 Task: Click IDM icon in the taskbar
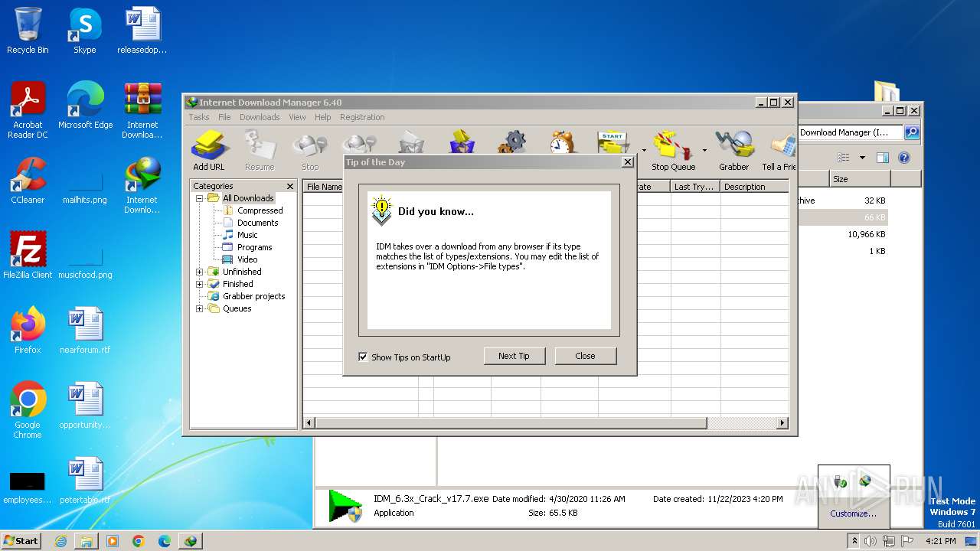click(x=189, y=541)
